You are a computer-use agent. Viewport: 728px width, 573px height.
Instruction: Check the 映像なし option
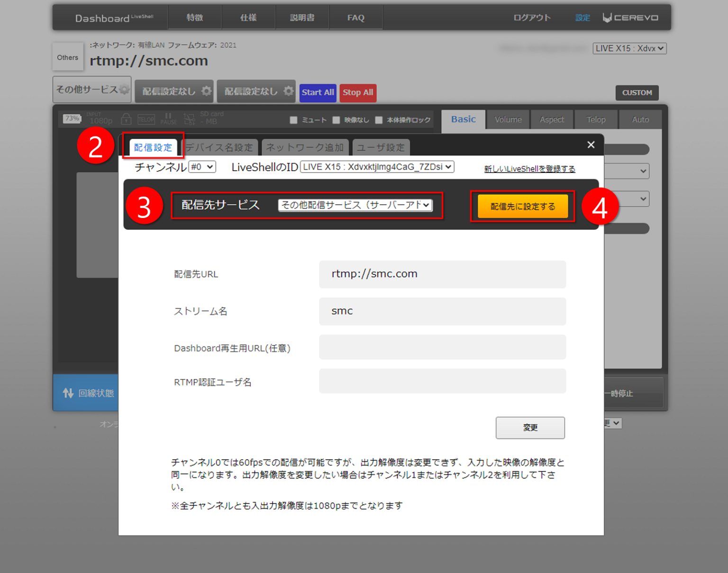click(337, 120)
